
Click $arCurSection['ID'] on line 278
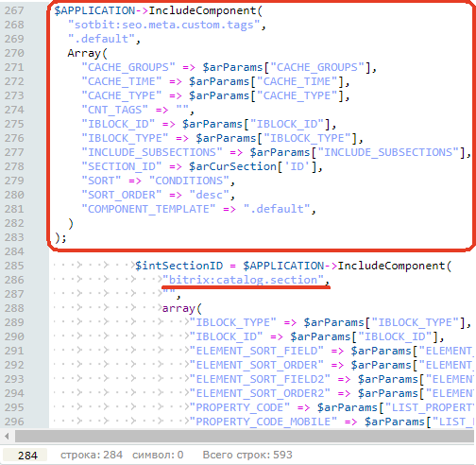(x=253, y=166)
